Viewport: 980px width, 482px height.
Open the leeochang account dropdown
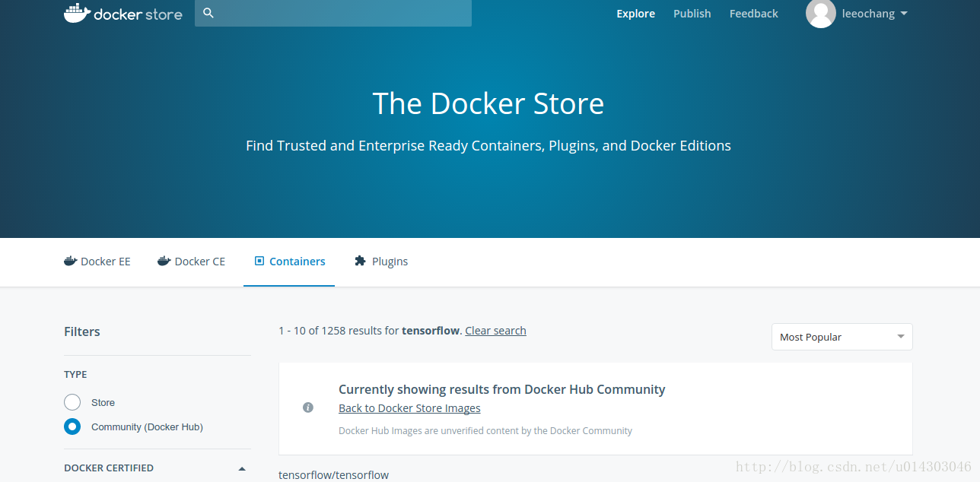tap(874, 14)
